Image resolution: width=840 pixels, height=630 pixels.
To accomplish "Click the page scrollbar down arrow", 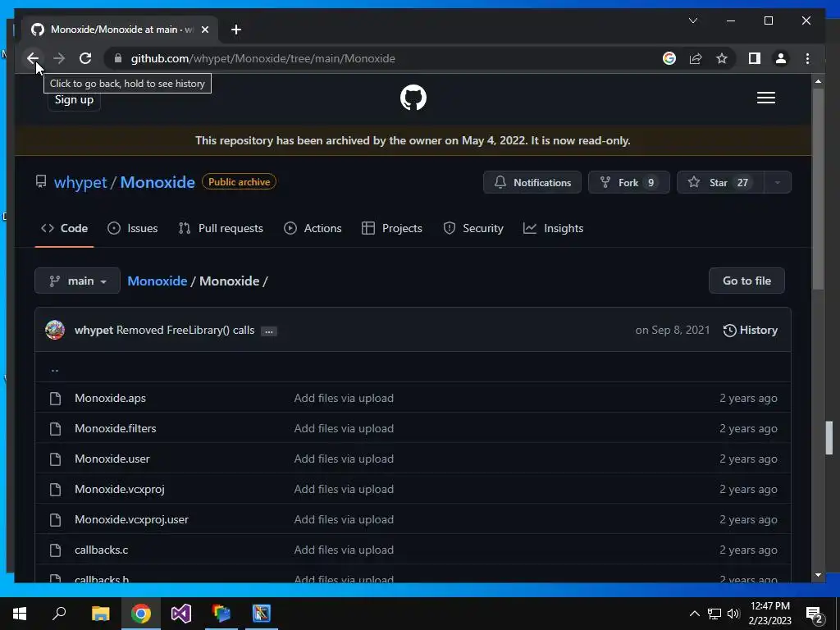I will point(818,575).
